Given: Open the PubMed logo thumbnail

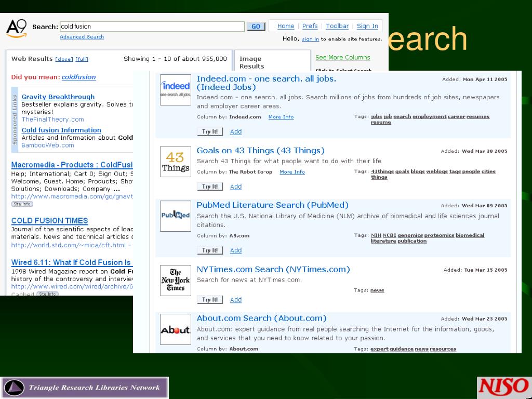Looking at the screenshot, I should pos(176,216).
